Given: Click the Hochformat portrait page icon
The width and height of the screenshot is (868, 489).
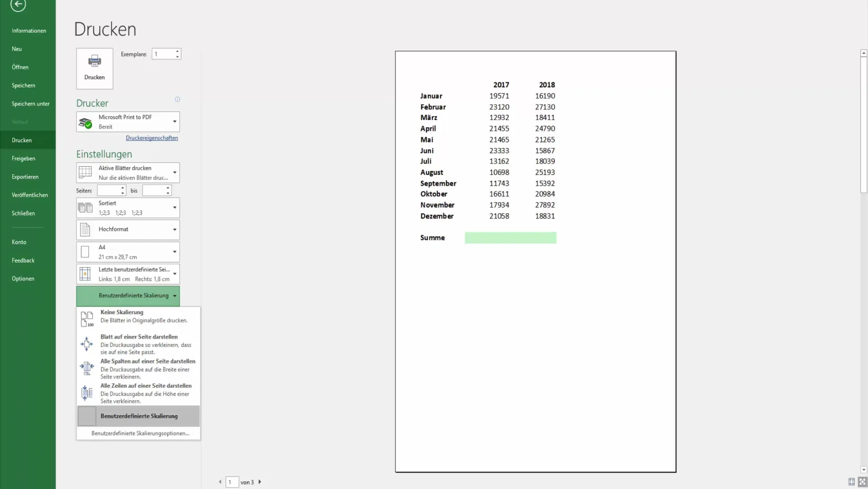Looking at the screenshot, I should pos(85,230).
